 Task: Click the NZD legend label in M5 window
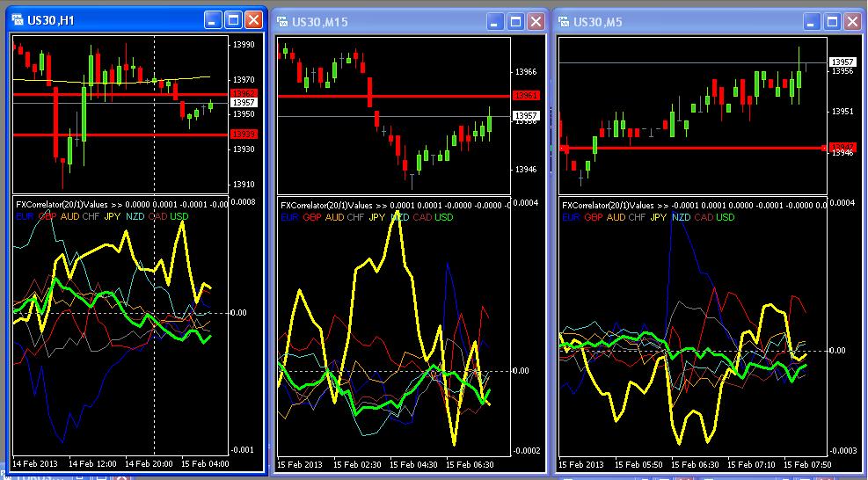(681, 217)
